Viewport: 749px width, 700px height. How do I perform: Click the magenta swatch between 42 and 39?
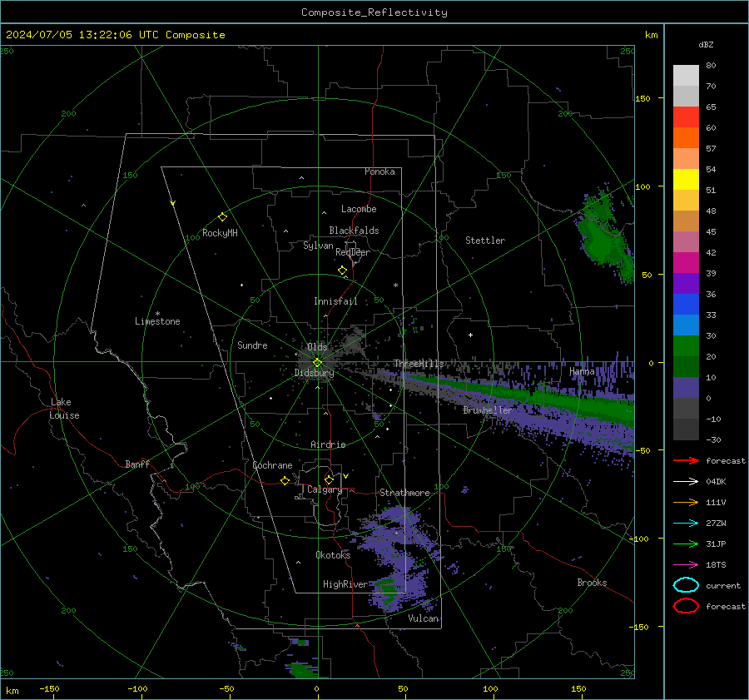(x=686, y=263)
